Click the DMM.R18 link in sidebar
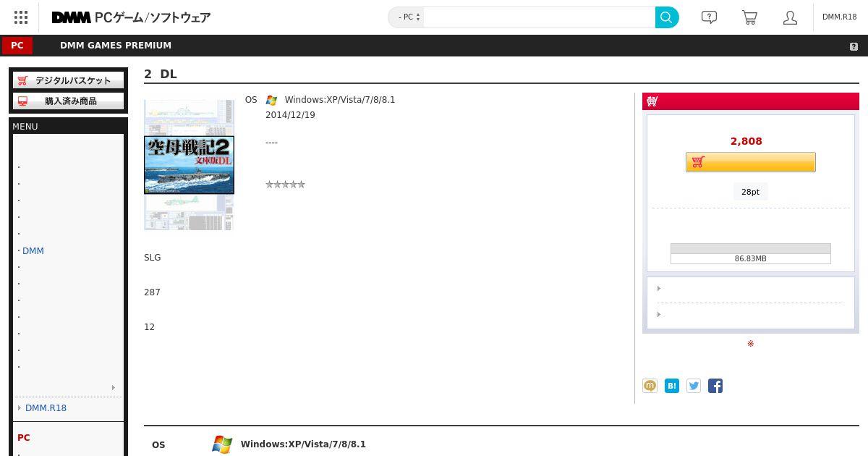Image resolution: width=868 pixels, height=456 pixels. coord(46,408)
